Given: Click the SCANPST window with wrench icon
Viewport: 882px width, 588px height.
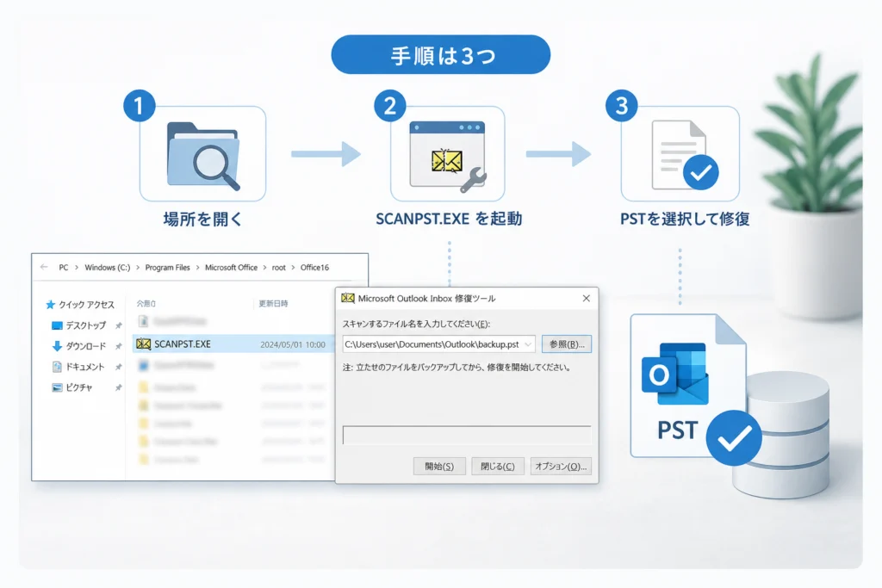Looking at the screenshot, I should click(x=448, y=156).
